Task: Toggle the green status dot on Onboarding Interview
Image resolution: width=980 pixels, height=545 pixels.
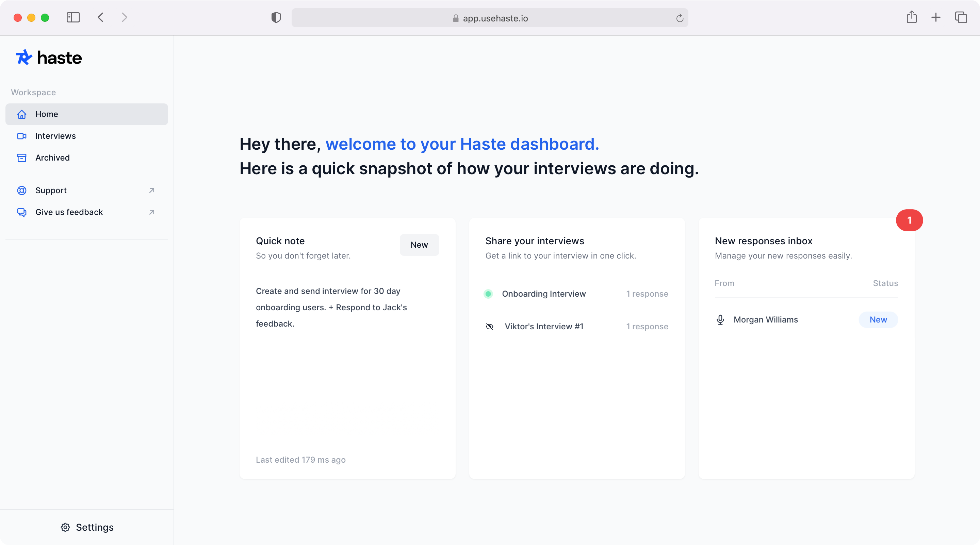Action: [x=488, y=294]
